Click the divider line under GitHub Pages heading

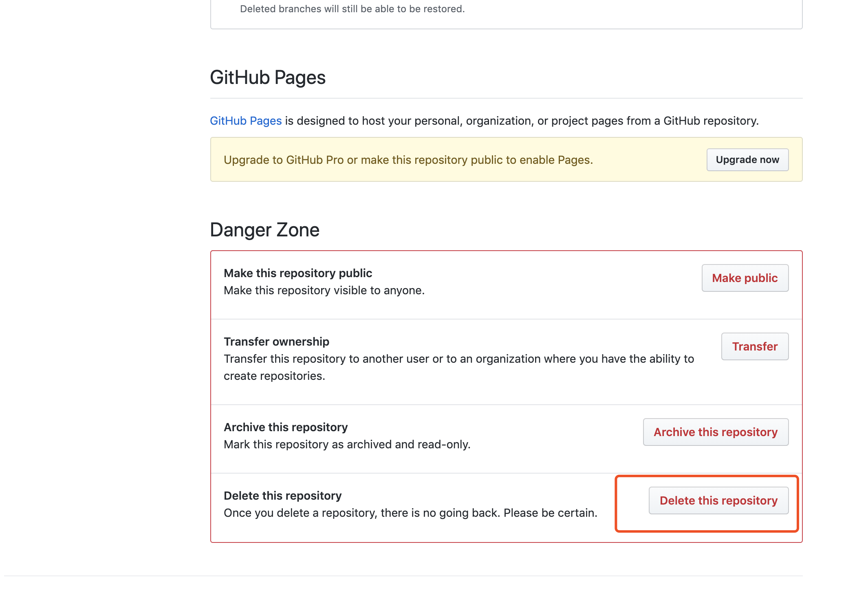click(x=506, y=98)
